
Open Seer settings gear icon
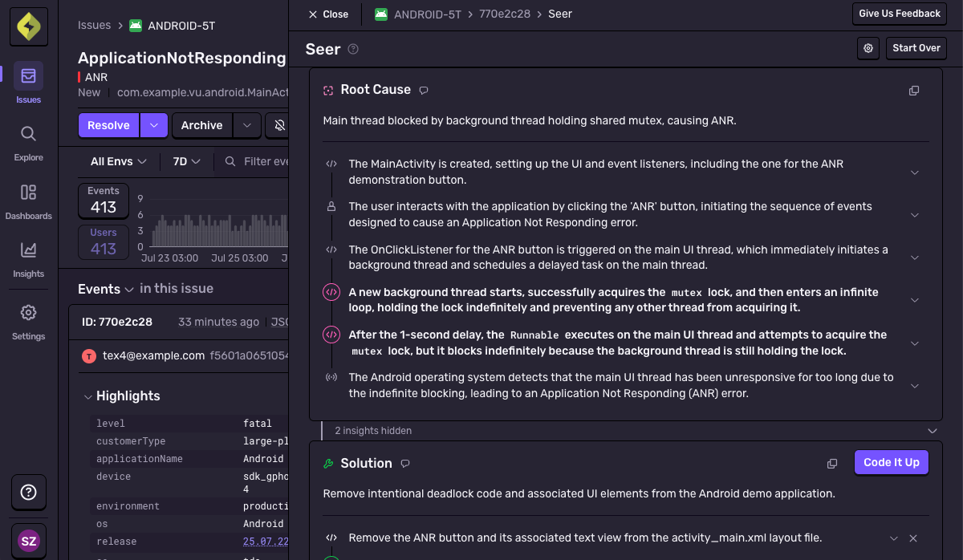click(x=868, y=48)
